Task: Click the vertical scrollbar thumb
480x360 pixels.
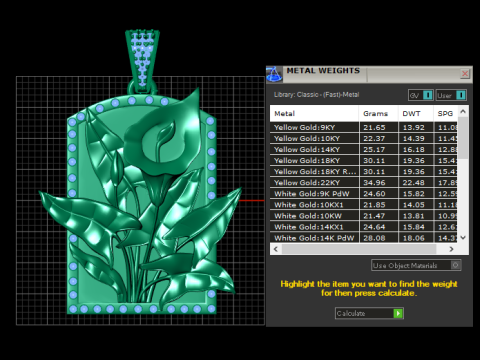Action: pyautogui.click(x=463, y=138)
